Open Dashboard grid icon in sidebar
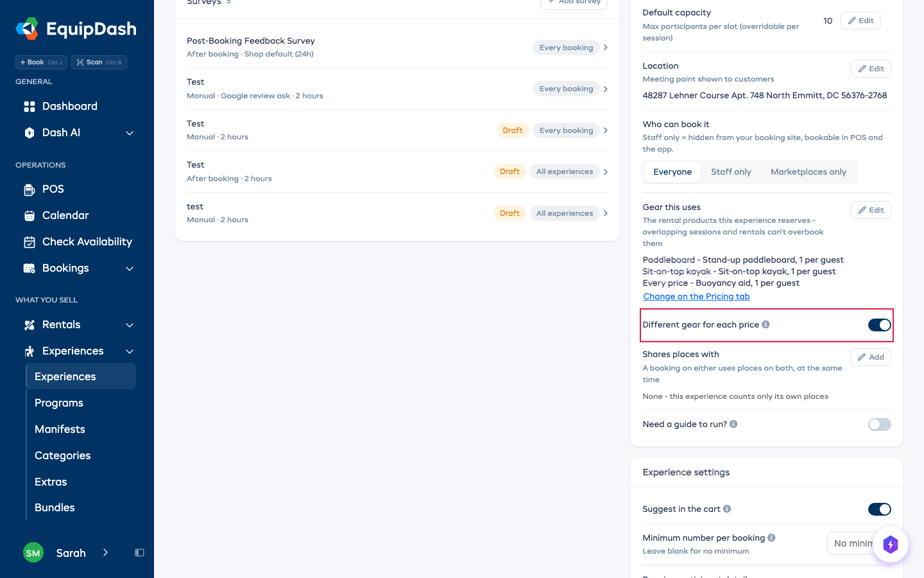 point(30,107)
